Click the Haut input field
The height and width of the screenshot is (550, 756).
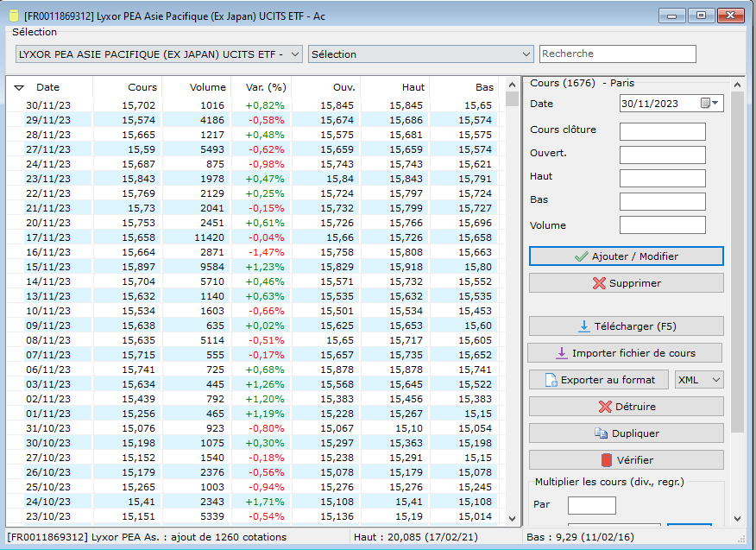pyautogui.click(x=663, y=178)
